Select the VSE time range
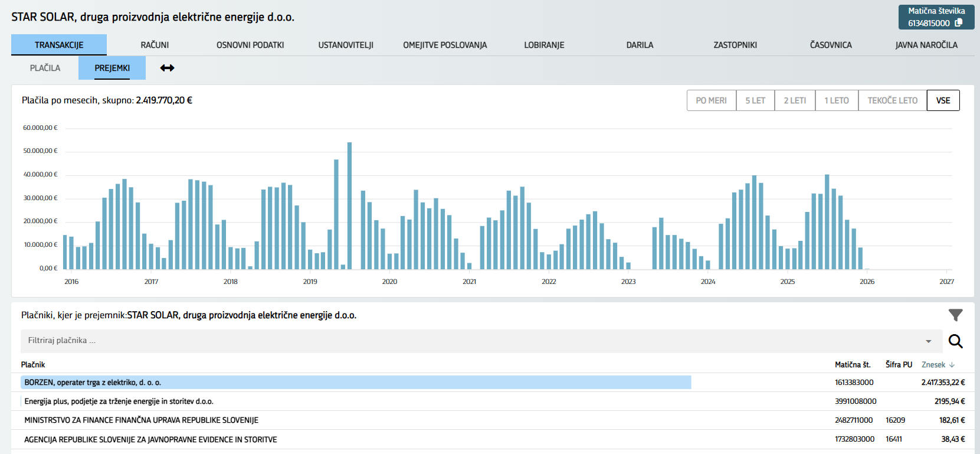The width and height of the screenshot is (980, 454). pos(943,100)
